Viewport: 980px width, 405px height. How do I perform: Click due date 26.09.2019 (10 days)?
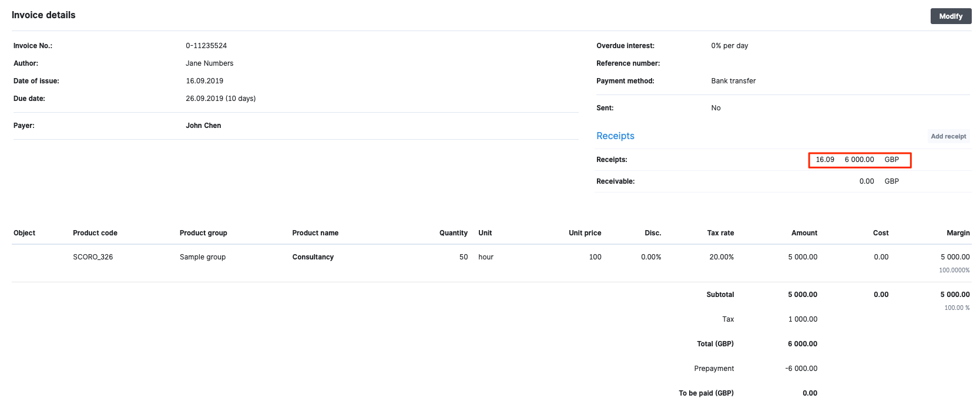pyautogui.click(x=220, y=99)
